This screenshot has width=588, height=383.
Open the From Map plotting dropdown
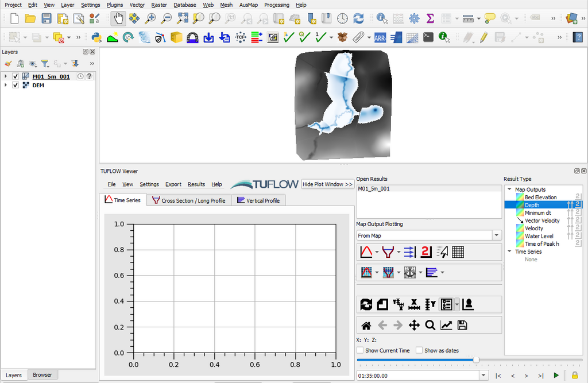point(496,235)
